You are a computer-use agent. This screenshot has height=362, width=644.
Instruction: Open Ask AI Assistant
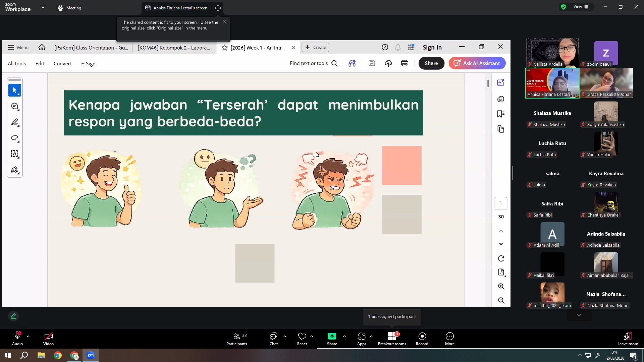click(477, 63)
